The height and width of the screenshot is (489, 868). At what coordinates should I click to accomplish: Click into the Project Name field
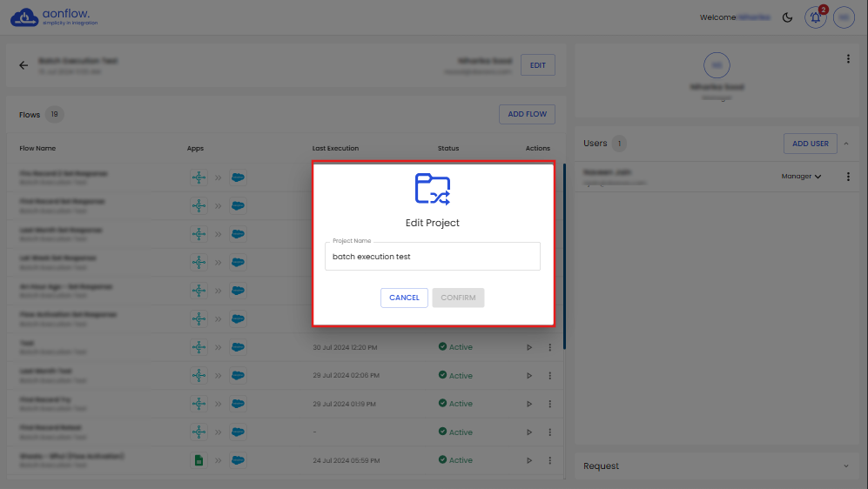click(432, 257)
